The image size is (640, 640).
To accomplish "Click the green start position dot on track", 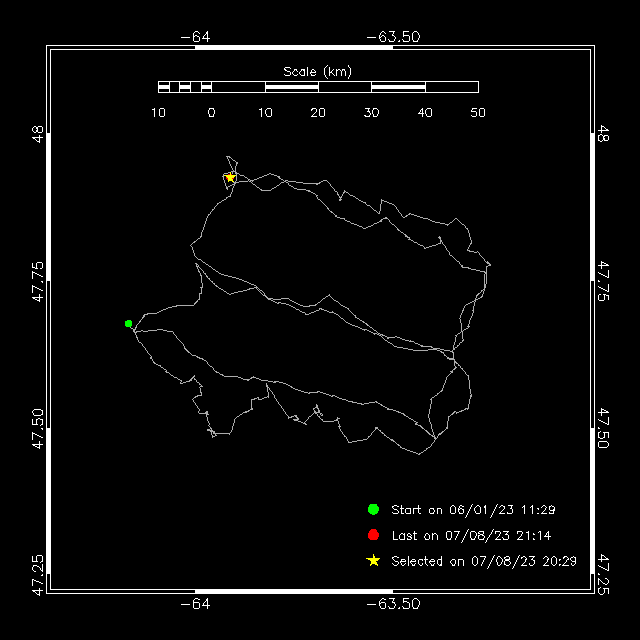I will click(x=129, y=324).
